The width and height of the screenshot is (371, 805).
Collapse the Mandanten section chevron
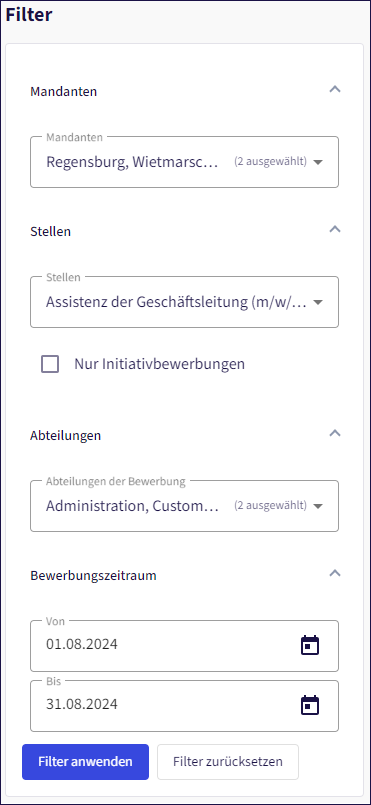[x=335, y=89]
